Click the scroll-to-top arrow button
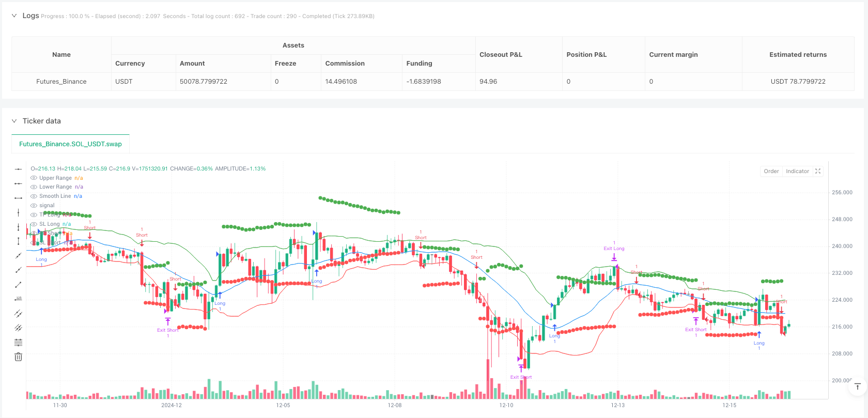This screenshot has height=418, width=868. pyautogui.click(x=857, y=386)
